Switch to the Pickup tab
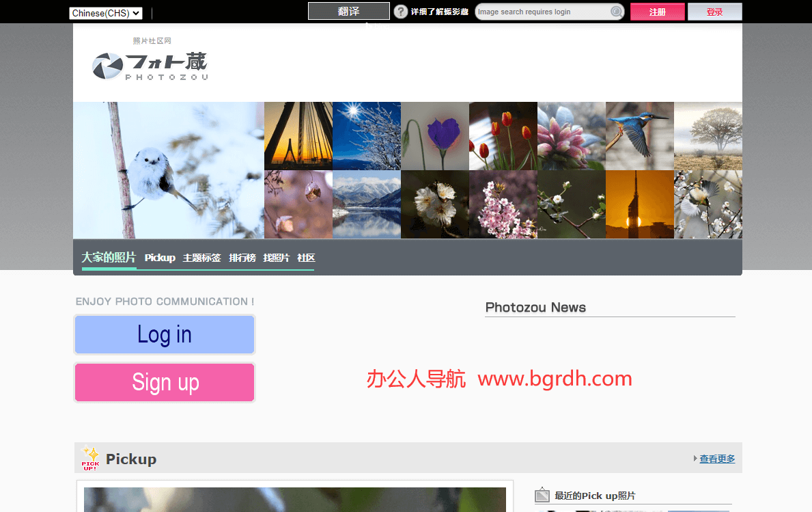 point(160,258)
